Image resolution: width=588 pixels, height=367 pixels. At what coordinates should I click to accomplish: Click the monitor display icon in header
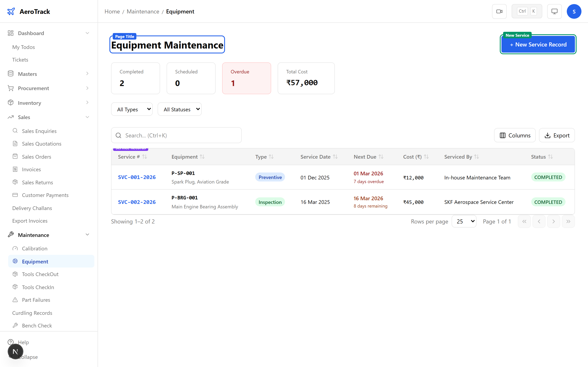[554, 11]
